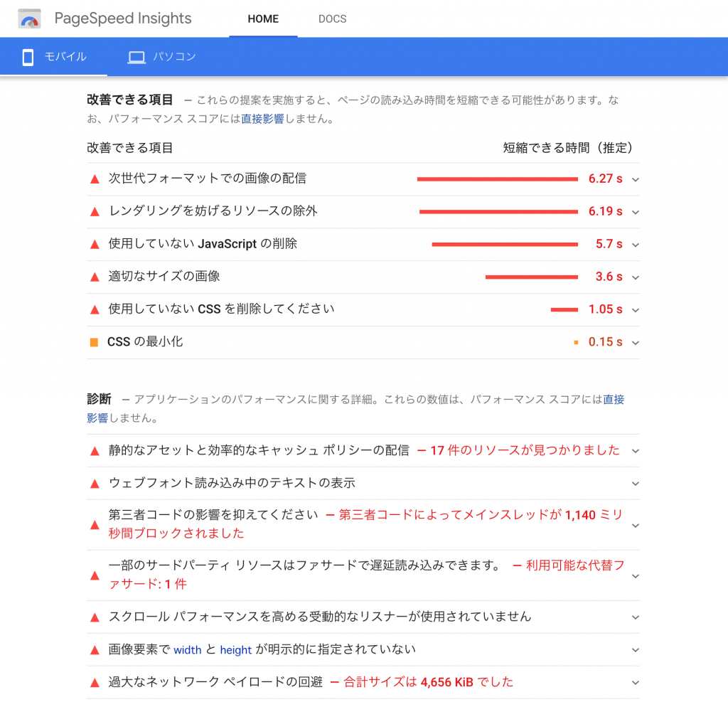This screenshot has height=702, width=728.
Task: Open the HOME navigation tab
Action: click(263, 19)
